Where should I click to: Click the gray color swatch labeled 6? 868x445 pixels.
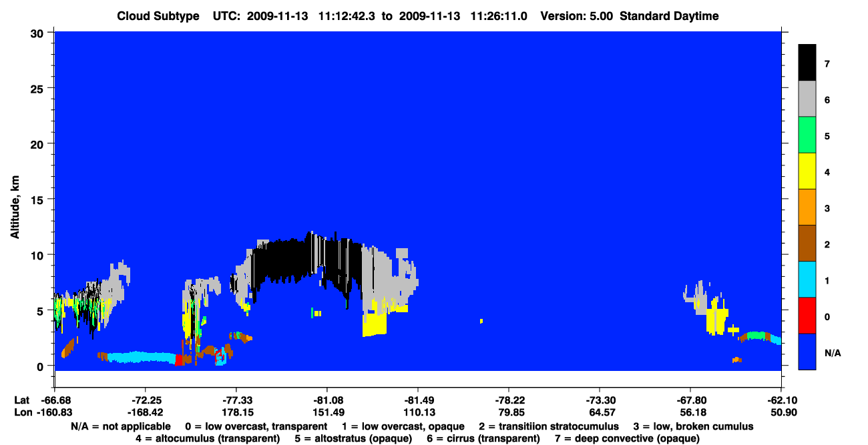tap(807, 99)
